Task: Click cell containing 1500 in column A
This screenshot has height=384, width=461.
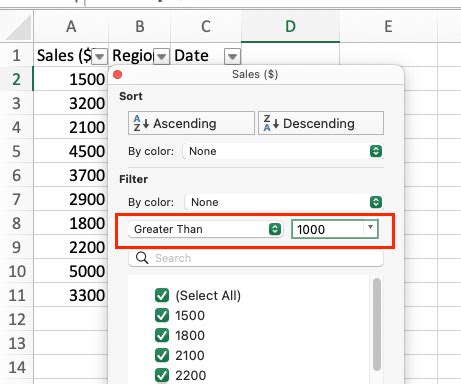Action: coord(71,79)
